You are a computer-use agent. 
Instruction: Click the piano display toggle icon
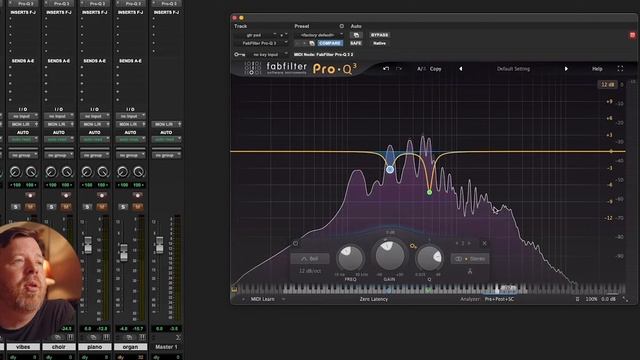(234, 289)
